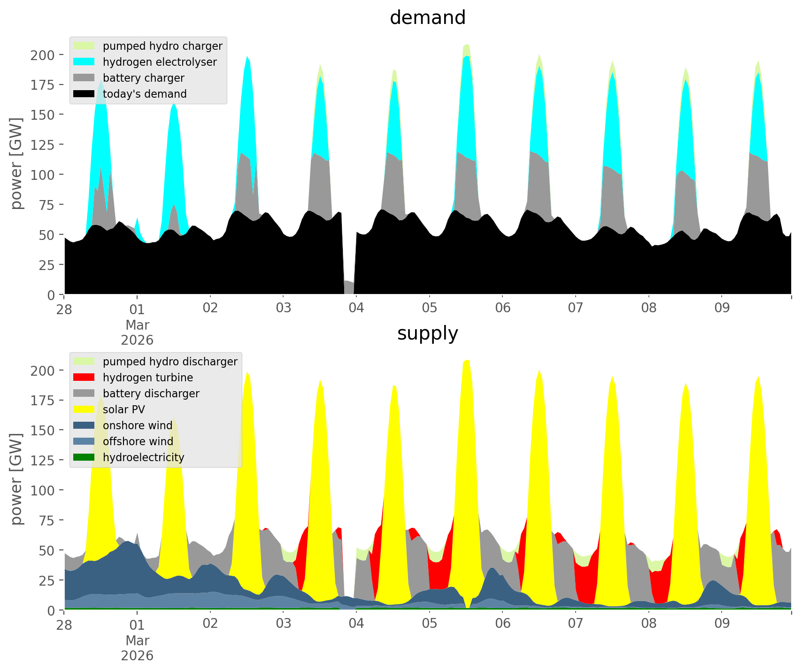Image resolution: width=801 pixels, height=672 pixels.
Task: Click the 100 tick on supply y-axis
Action: tap(43, 490)
